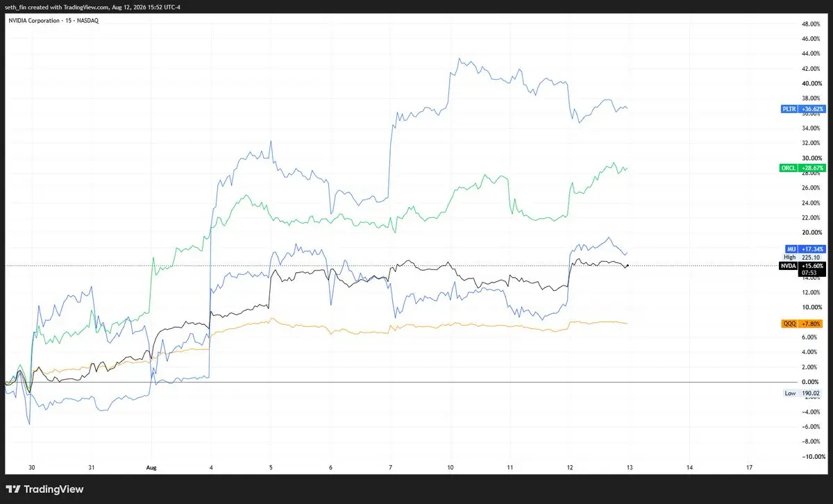
Task: Click the TradingView logo in the footer
Action: (x=44, y=489)
